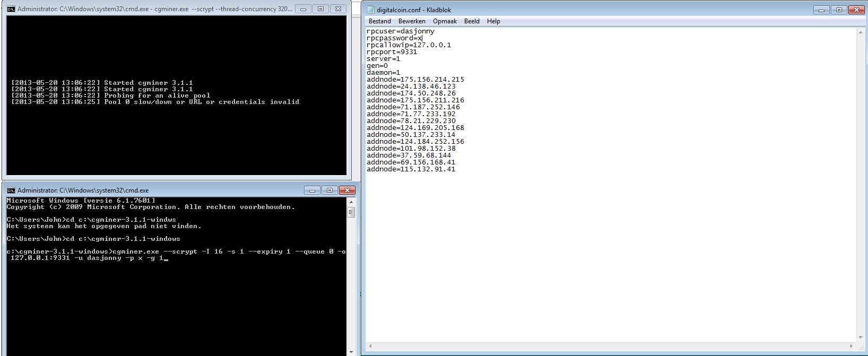Image resolution: width=868 pixels, height=356 pixels.
Task: Click the lower cmd window scroll-up arrow
Action: pos(351,202)
